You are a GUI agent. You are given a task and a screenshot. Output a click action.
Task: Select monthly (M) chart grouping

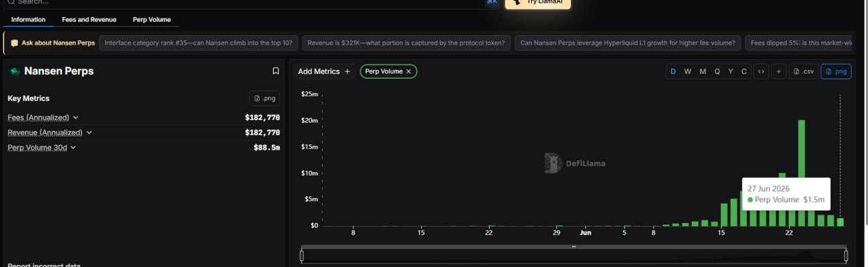(x=703, y=71)
